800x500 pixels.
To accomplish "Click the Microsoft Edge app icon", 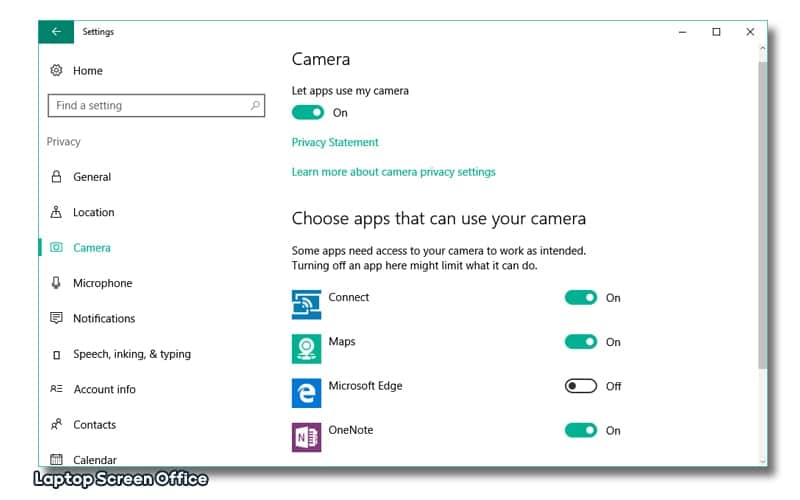I will pos(306,393).
